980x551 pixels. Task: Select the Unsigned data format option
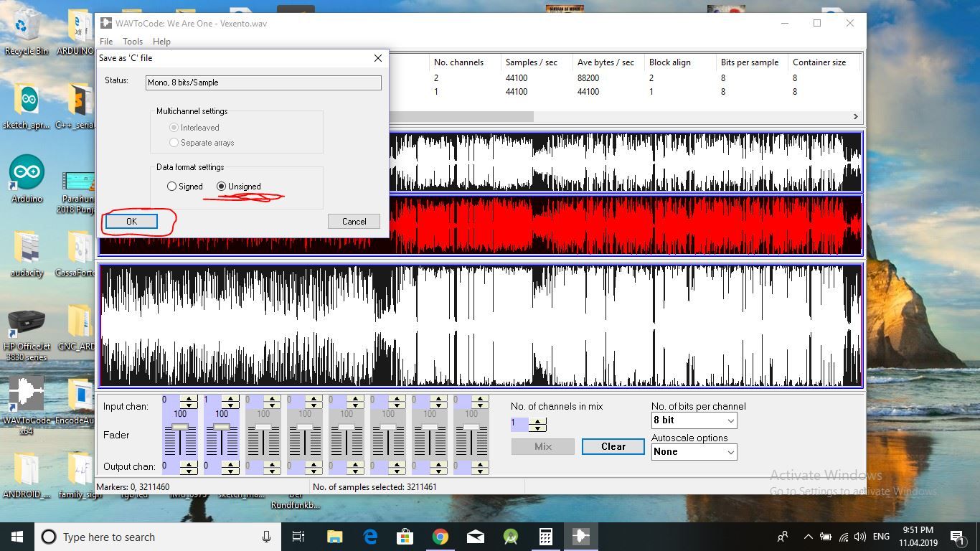[x=221, y=186]
